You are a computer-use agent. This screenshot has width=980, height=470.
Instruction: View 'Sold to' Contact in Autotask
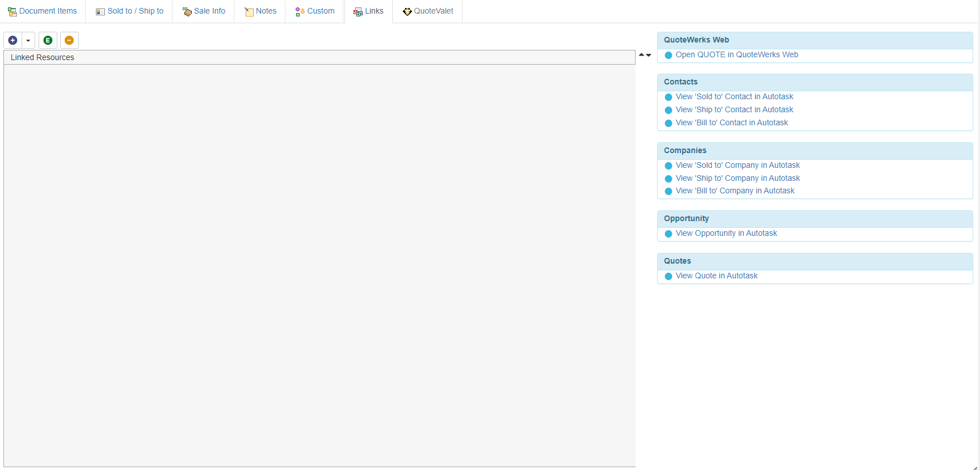(734, 97)
